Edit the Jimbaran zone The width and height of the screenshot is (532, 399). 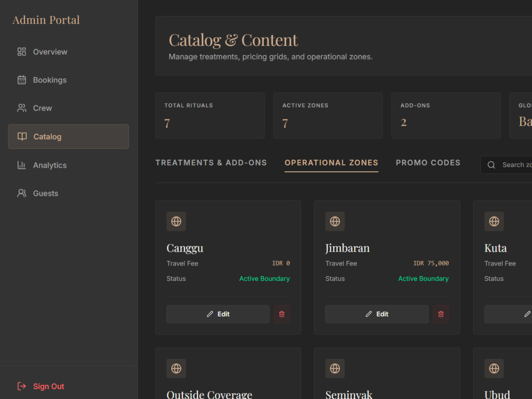pos(377,314)
